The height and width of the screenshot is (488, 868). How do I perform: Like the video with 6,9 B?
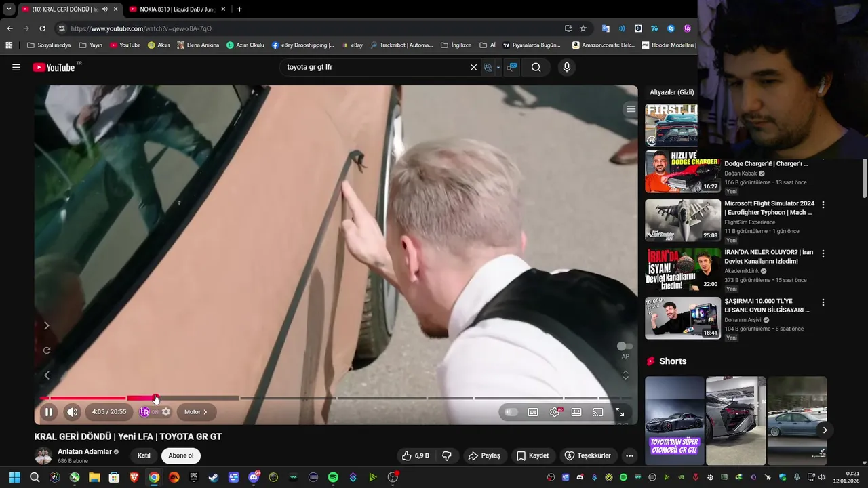tap(415, 455)
